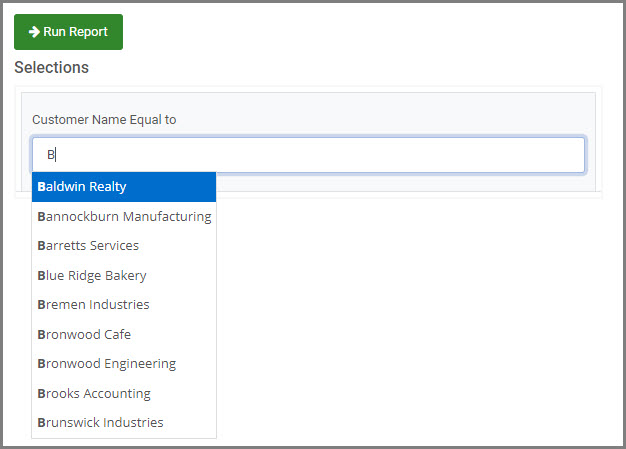Choose Bremen Industries from the list
This screenshot has height=449, width=626.
124,305
